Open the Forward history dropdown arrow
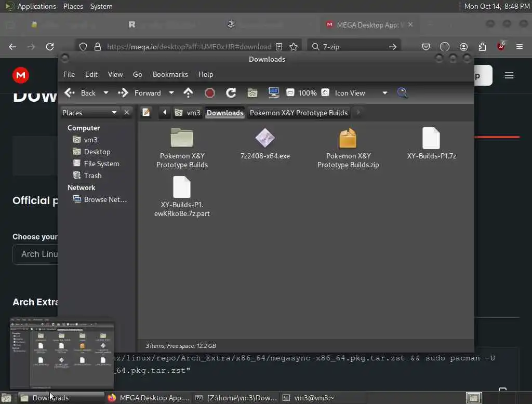532x404 pixels. [x=171, y=92]
